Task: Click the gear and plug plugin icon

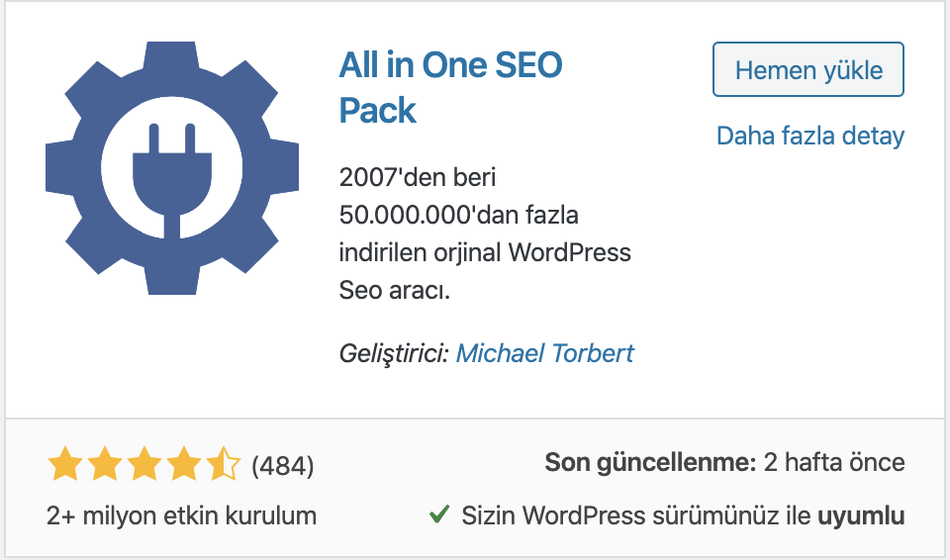Action: 172,168
